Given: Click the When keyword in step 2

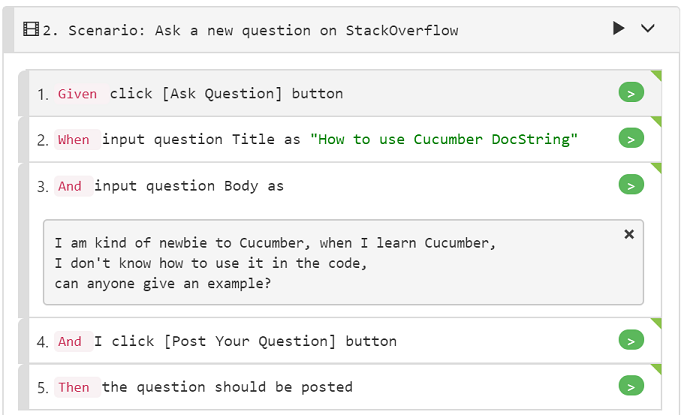Looking at the screenshot, I should click(x=74, y=140).
